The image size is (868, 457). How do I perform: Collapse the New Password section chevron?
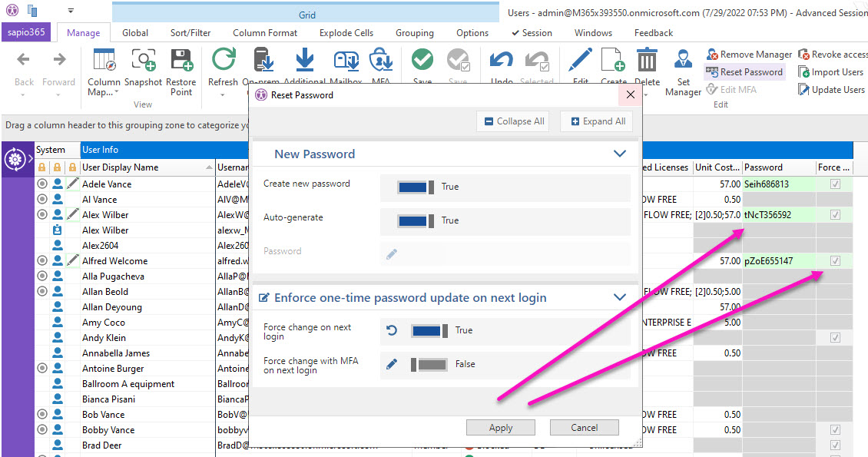coord(620,154)
